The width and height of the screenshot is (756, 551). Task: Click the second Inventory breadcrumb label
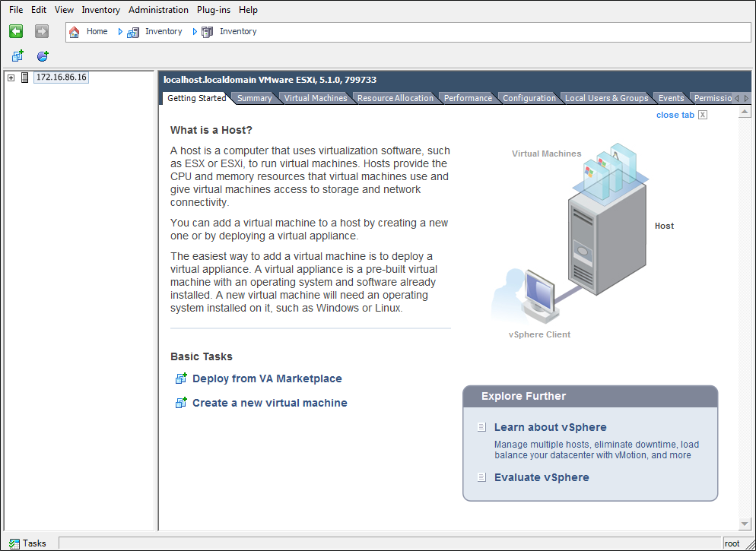pyautogui.click(x=238, y=31)
